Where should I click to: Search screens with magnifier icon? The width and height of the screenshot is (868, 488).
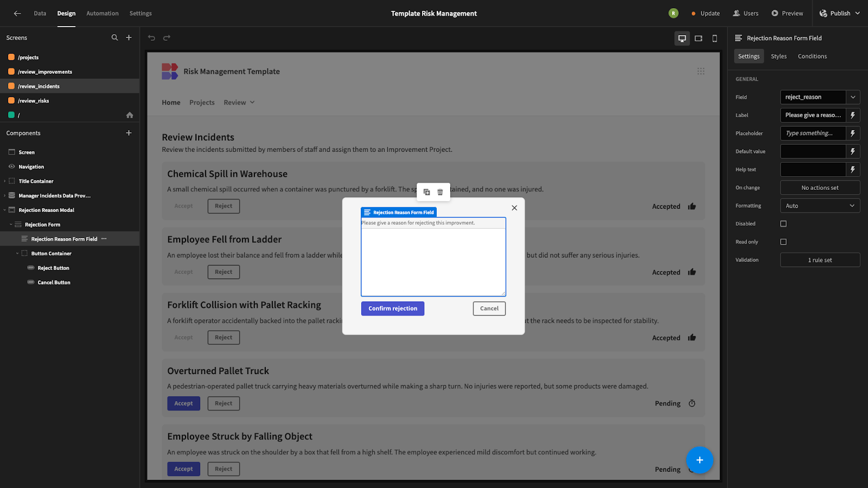coord(114,38)
